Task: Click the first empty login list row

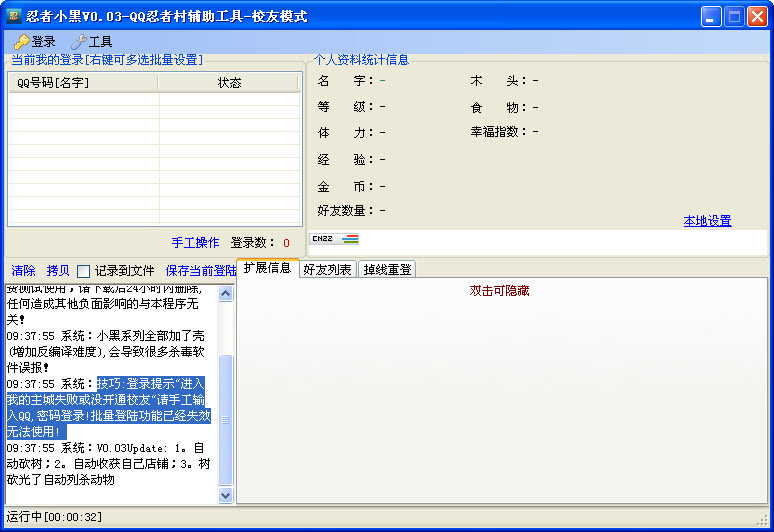Action: [154, 99]
